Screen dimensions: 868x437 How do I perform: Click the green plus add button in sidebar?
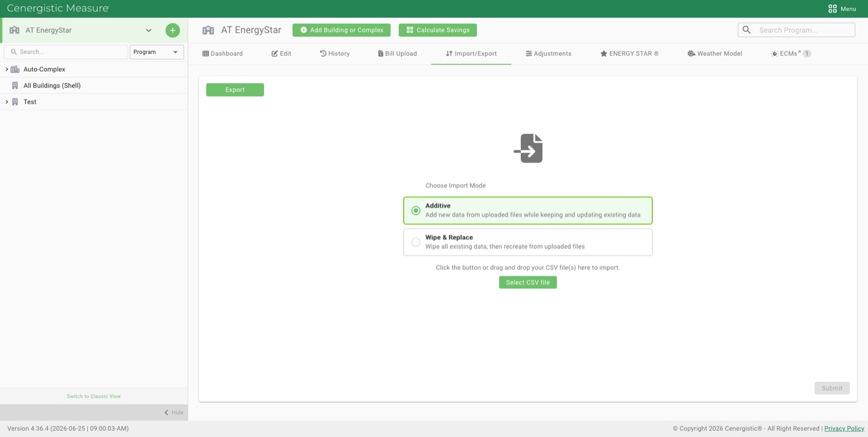point(172,30)
